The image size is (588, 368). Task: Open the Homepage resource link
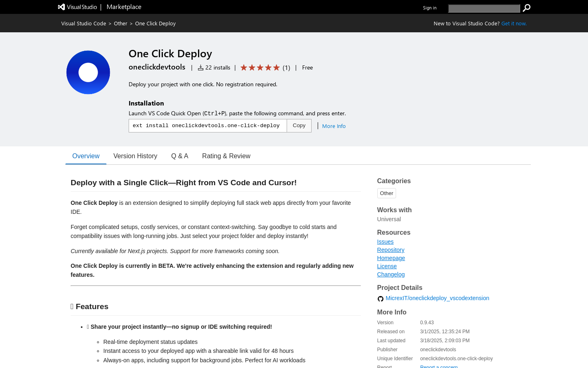click(391, 258)
